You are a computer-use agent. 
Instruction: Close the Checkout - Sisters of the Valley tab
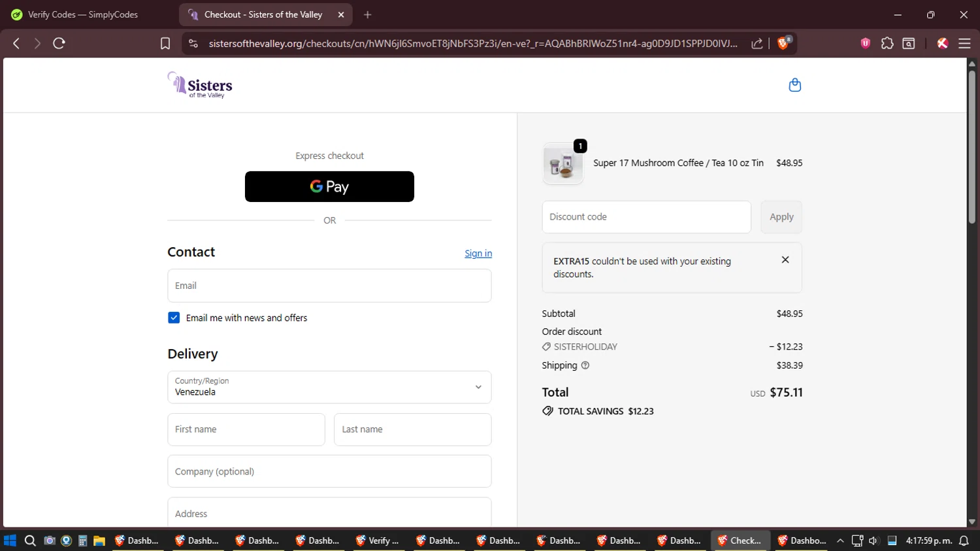point(341,14)
